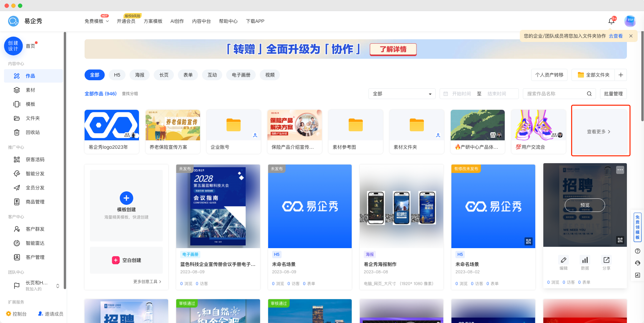
Task: Open 作品 in the sidebar
Action: coord(34,76)
